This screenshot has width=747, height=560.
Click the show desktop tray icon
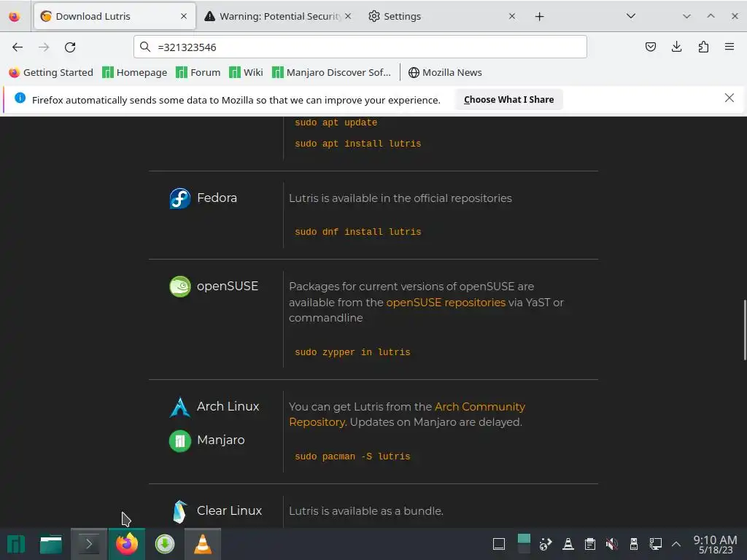[x=499, y=544]
